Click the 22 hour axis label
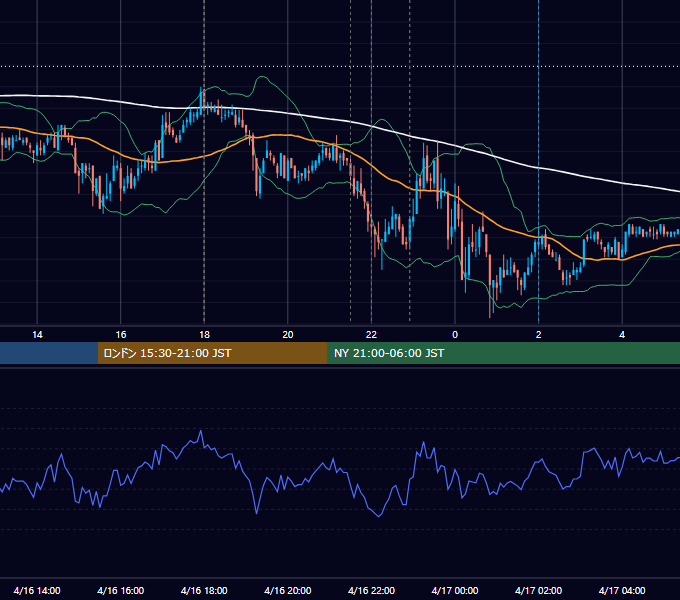 (x=371, y=335)
